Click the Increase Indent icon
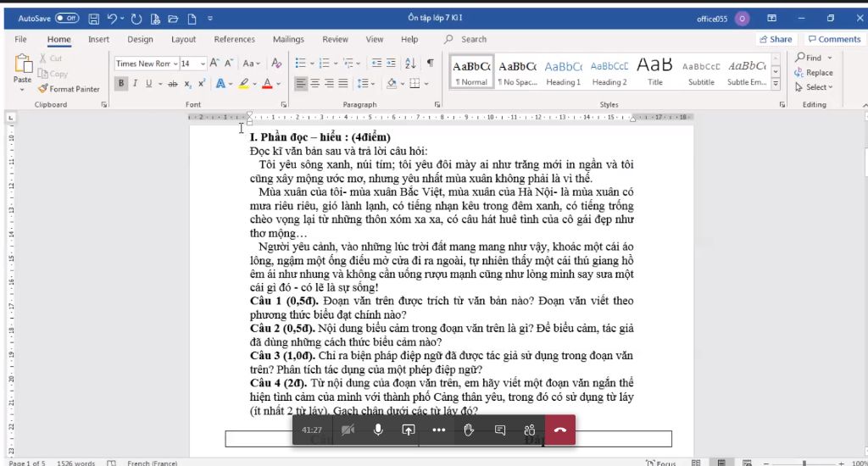This screenshot has height=466, width=868. (x=391, y=63)
